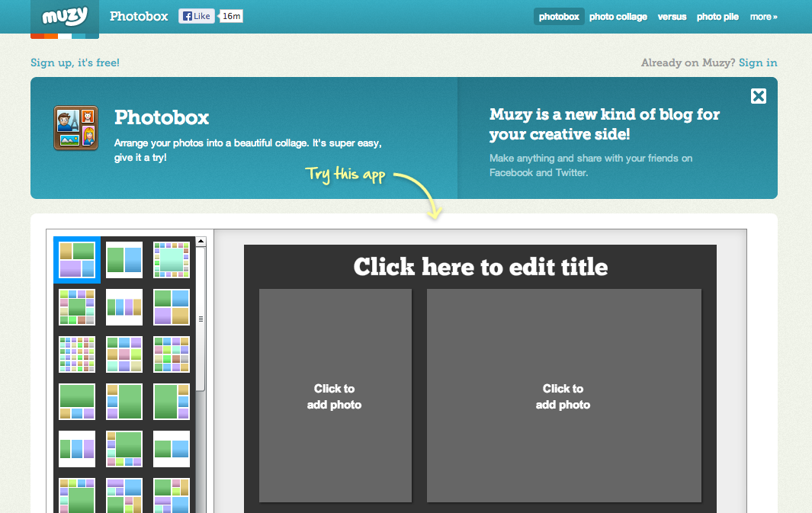Like Photobox on Facebook
This screenshot has height=513, width=812.
196,16
